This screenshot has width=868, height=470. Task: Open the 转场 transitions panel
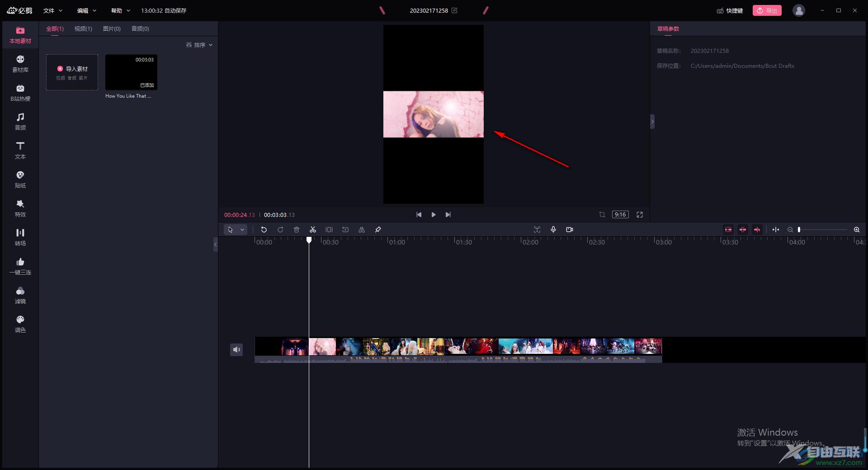pyautogui.click(x=20, y=238)
